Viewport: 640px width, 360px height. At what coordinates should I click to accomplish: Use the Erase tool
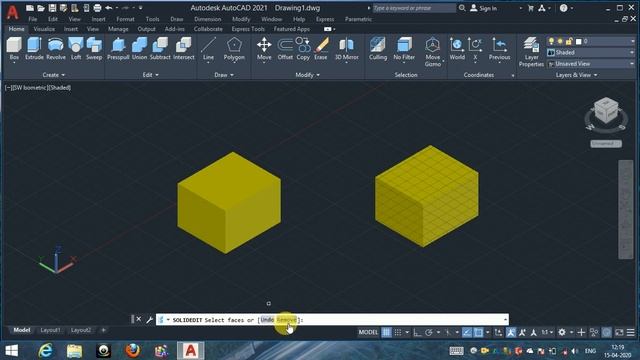pyautogui.click(x=321, y=49)
